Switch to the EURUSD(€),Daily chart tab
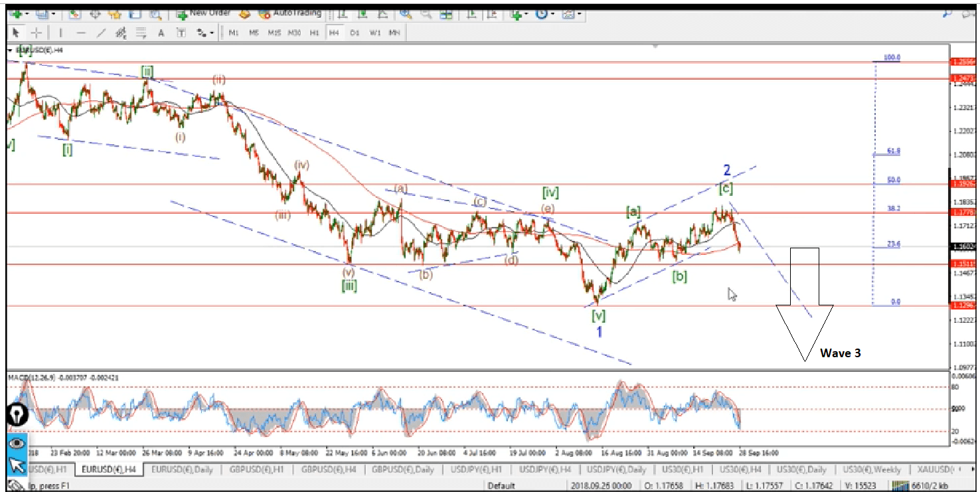This screenshot has height=492, width=980. 173,470
